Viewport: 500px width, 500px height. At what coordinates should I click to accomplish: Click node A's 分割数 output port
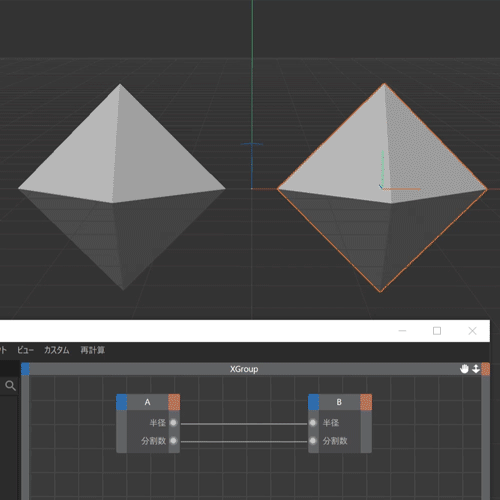coord(173,441)
